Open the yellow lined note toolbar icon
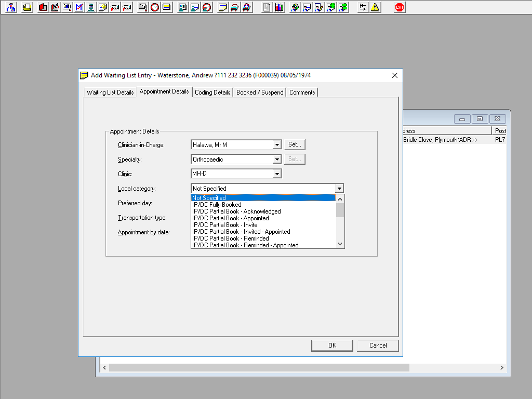This screenshot has height=399, width=532. point(222,7)
